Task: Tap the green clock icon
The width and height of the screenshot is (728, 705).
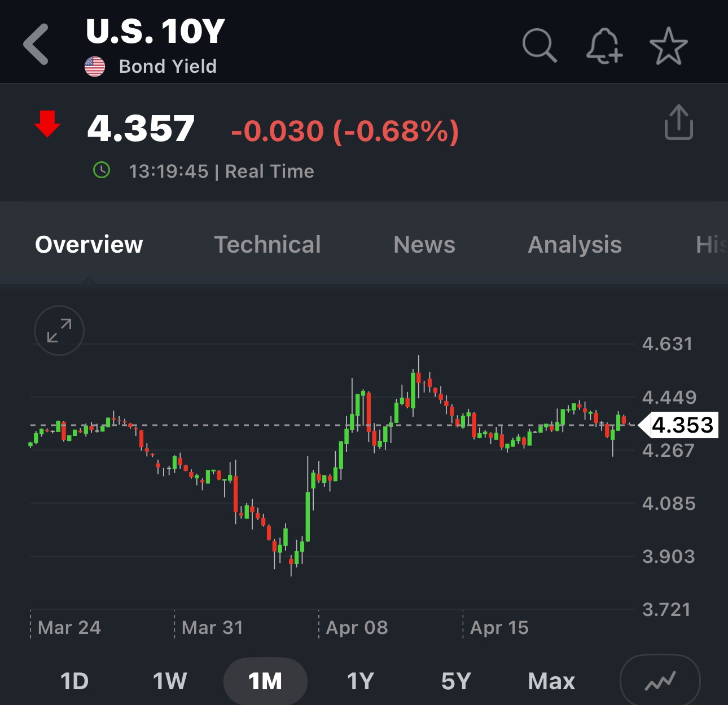Action: click(x=102, y=170)
